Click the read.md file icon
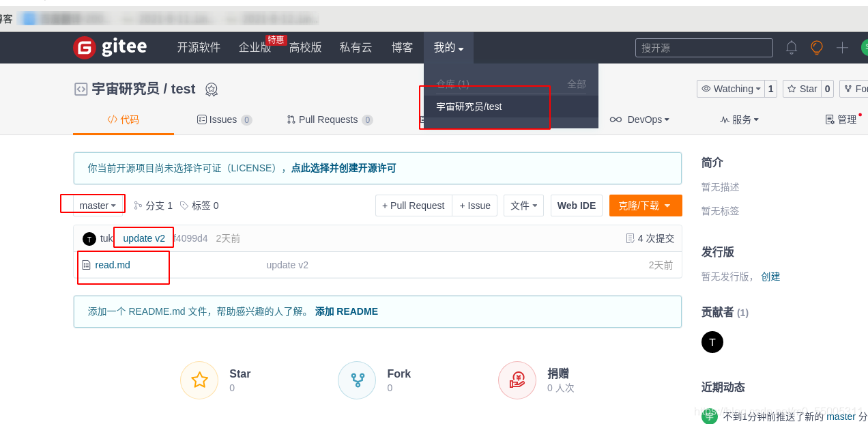The image size is (868, 424). [86, 265]
